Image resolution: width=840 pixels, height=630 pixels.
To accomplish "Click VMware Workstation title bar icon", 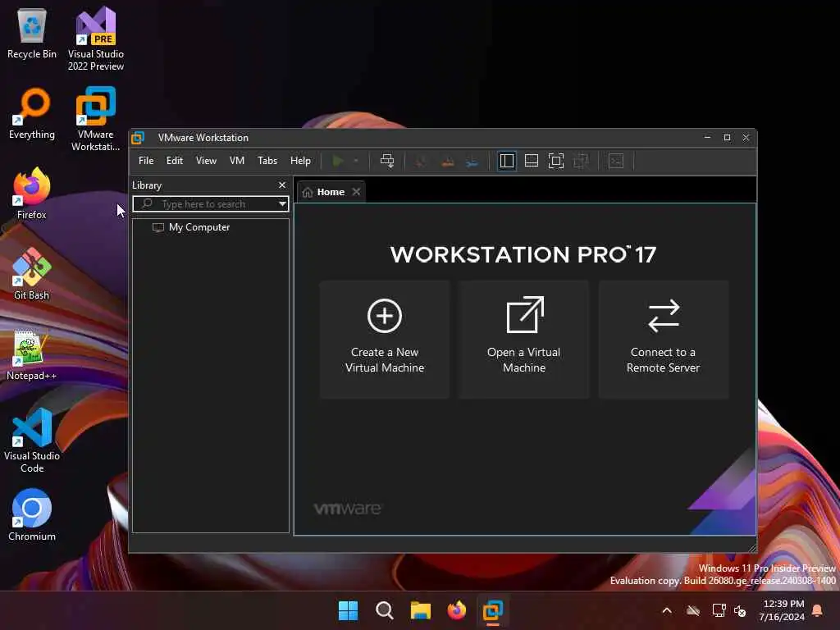I will 138,138.
